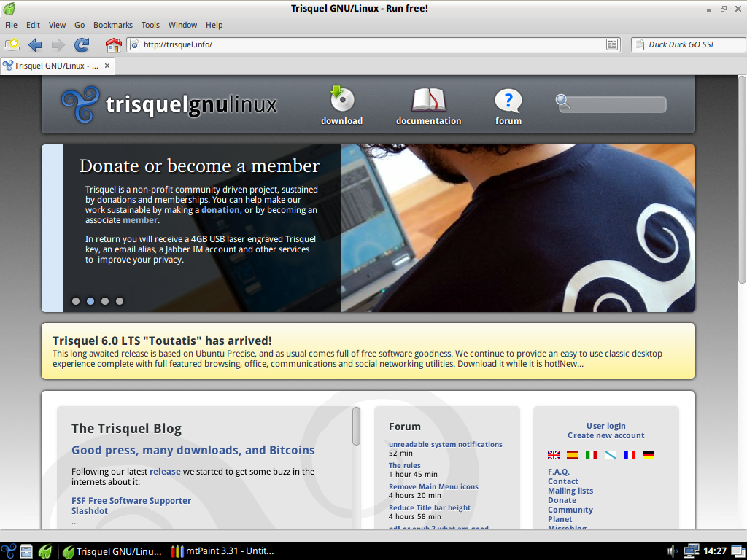Select the French flag
This screenshot has height=560, width=747.
pyautogui.click(x=630, y=455)
